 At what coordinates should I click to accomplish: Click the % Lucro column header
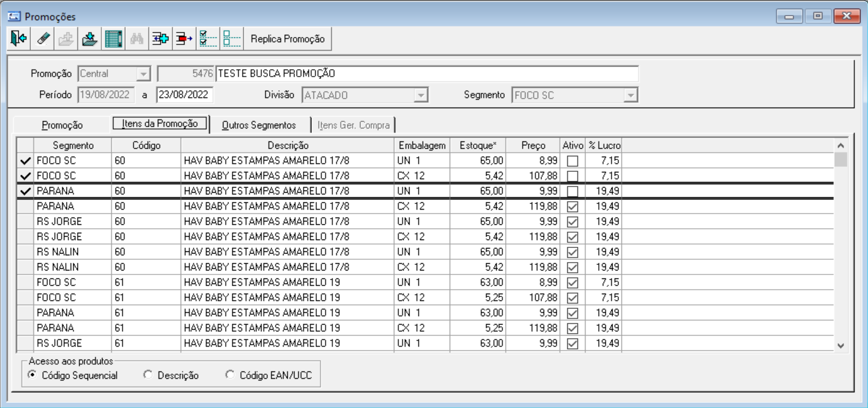tap(604, 145)
